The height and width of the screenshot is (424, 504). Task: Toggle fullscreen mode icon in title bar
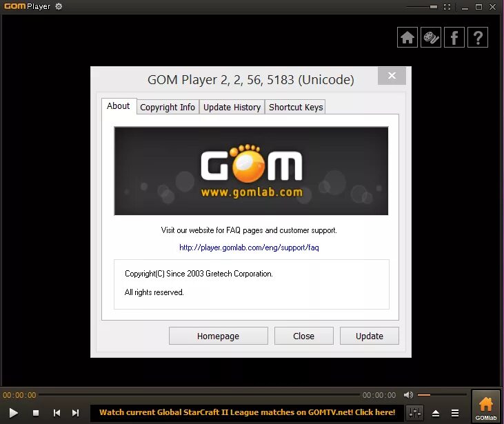coord(447,7)
